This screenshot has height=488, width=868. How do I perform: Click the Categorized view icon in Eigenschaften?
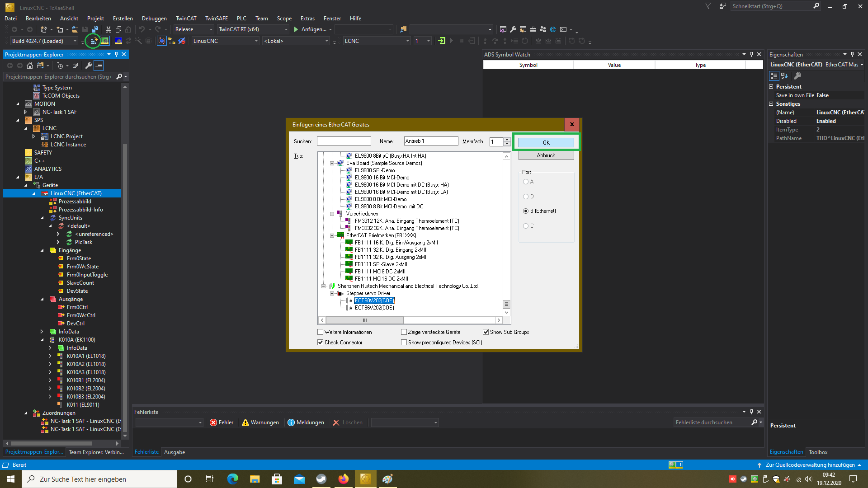(774, 76)
